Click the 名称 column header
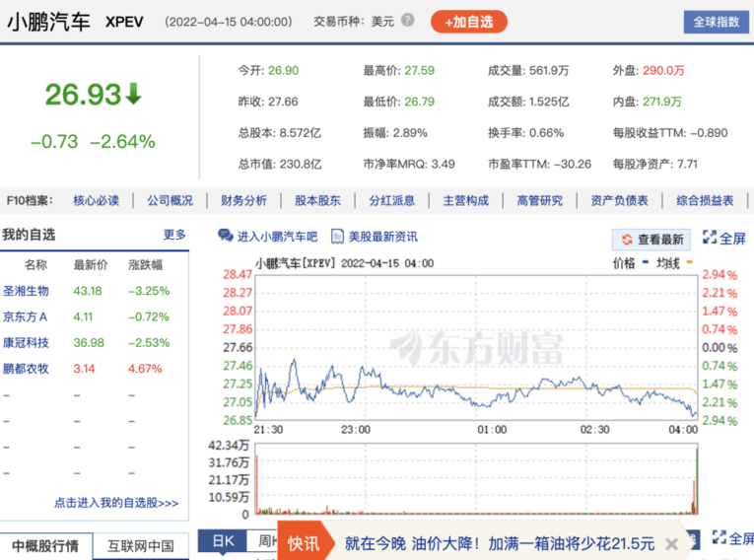The image size is (754, 560). tap(35, 264)
